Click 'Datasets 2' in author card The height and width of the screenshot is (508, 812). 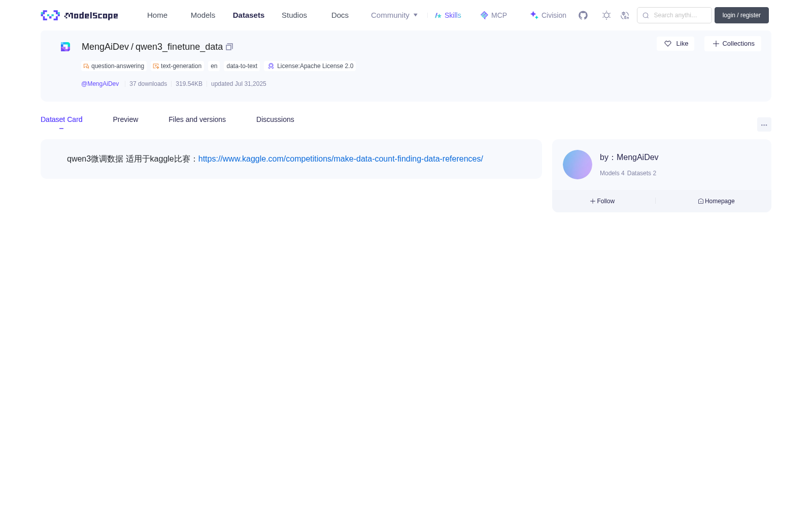[x=641, y=173]
